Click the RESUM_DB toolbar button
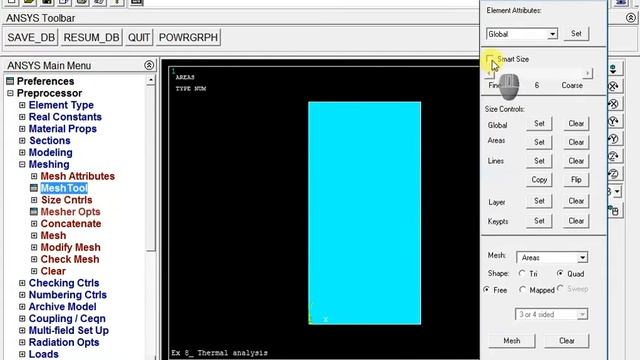The image size is (640, 360). pos(91,37)
